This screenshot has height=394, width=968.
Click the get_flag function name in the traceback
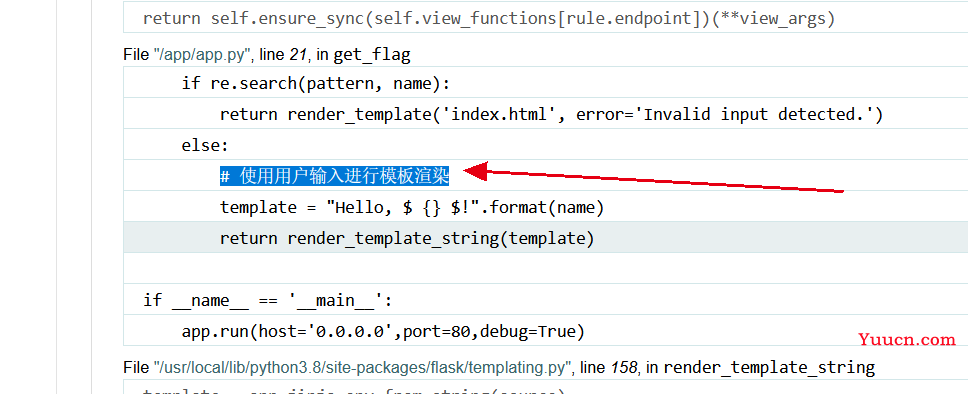372,55
